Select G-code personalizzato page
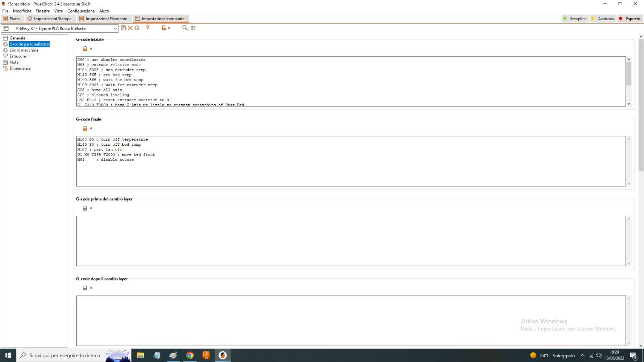Screen dimensions: 644x362 point(29,44)
